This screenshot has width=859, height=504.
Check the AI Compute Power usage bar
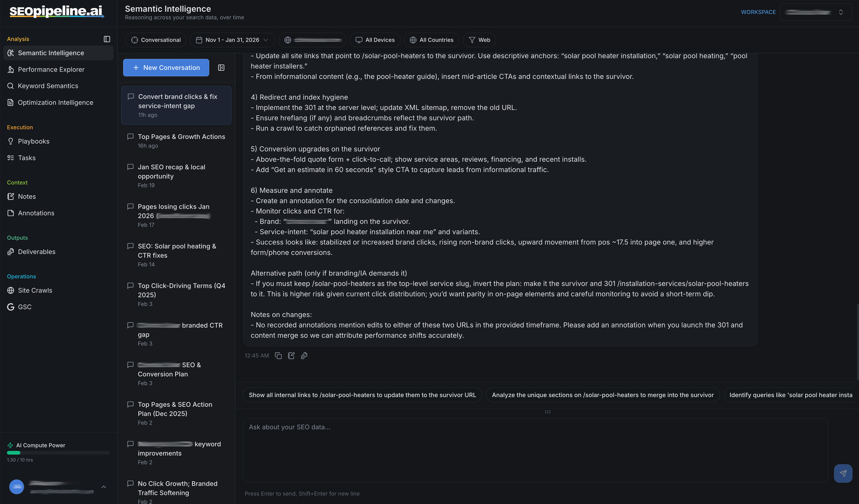pos(58,453)
